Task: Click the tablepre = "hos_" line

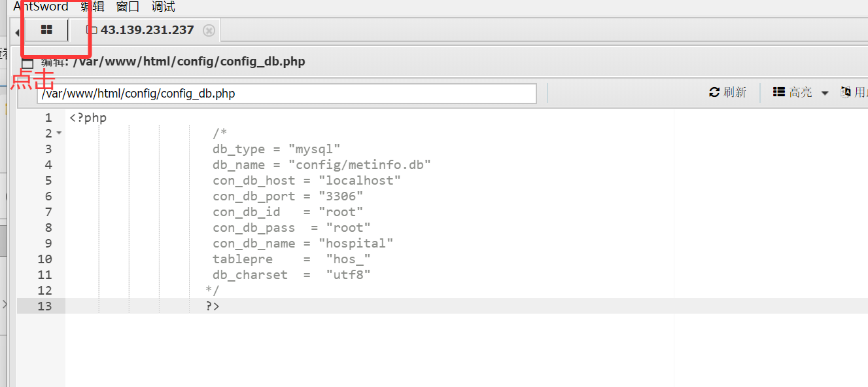Action: 292,259
